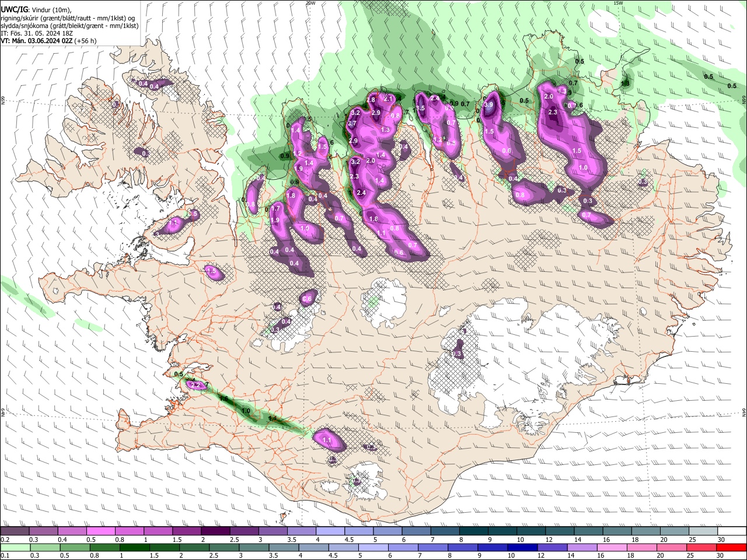The height and width of the screenshot is (560, 747).
Task: Click the 'rigning/skúrir' legend description line
Action: (x=68, y=18)
